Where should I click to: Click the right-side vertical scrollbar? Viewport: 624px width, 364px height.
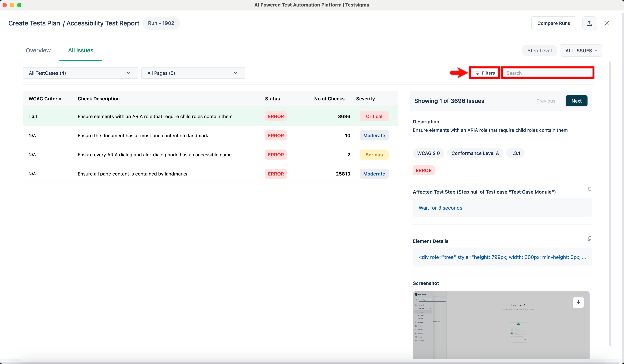tap(610, 203)
